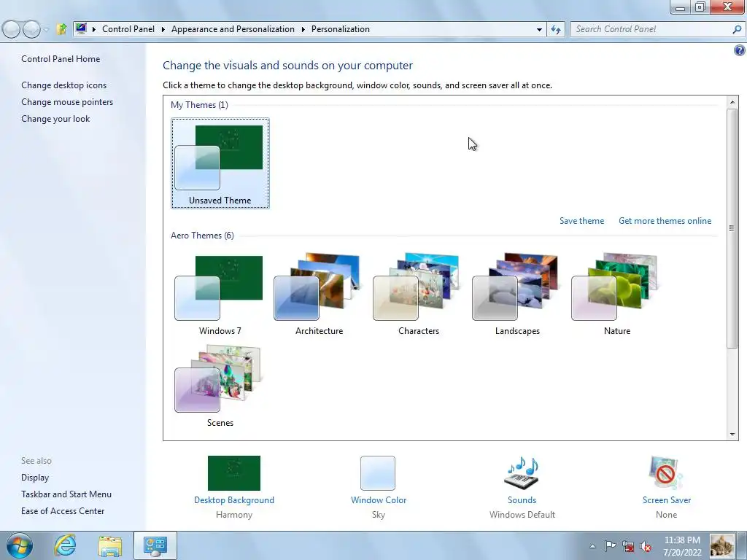Image resolution: width=747 pixels, height=560 pixels.
Task: Apply the Nature theme
Action: coord(616,295)
